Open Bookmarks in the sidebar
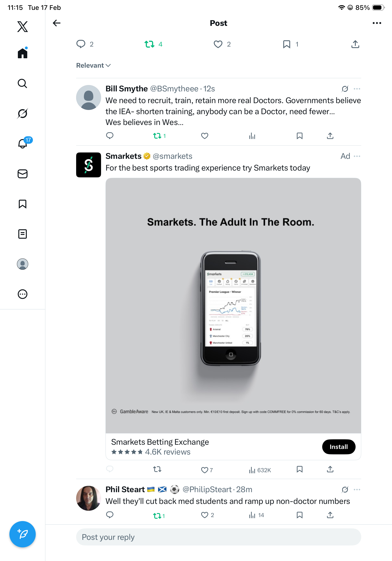 [x=23, y=204]
